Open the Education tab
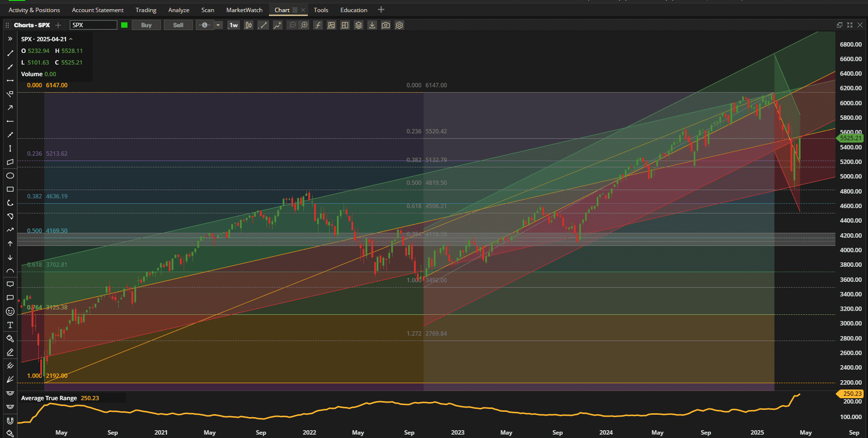Viewport: 868px width, 438px height. (x=354, y=10)
